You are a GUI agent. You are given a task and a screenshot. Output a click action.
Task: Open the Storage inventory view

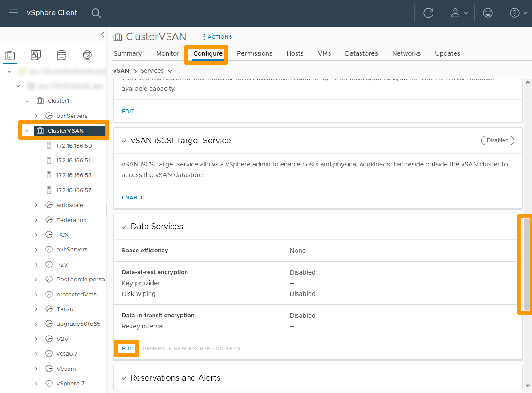[x=61, y=54]
